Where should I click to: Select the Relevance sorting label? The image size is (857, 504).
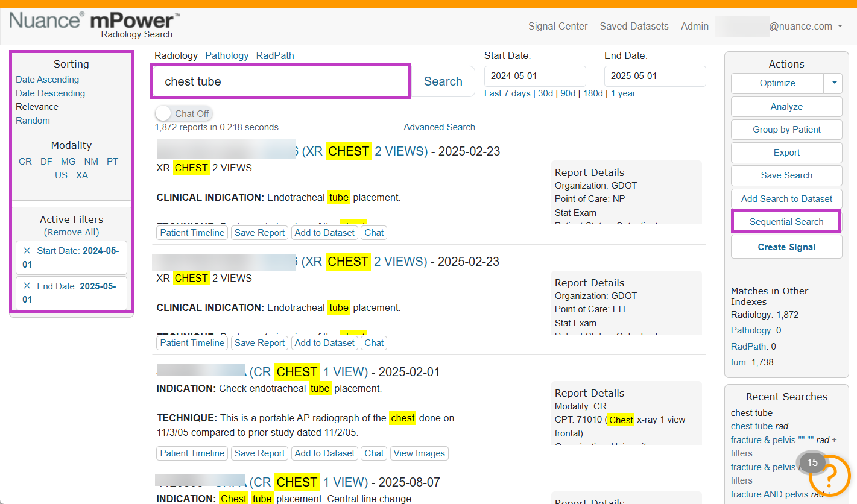click(37, 107)
